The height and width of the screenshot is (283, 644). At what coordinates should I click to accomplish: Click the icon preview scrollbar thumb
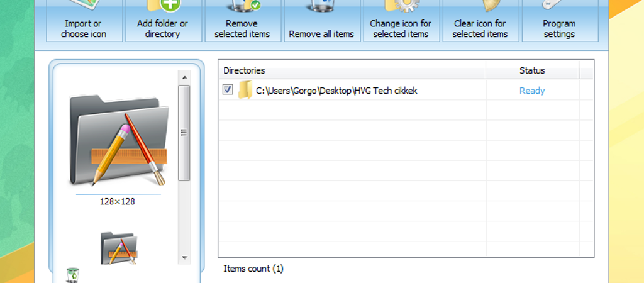pyautogui.click(x=184, y=133)
